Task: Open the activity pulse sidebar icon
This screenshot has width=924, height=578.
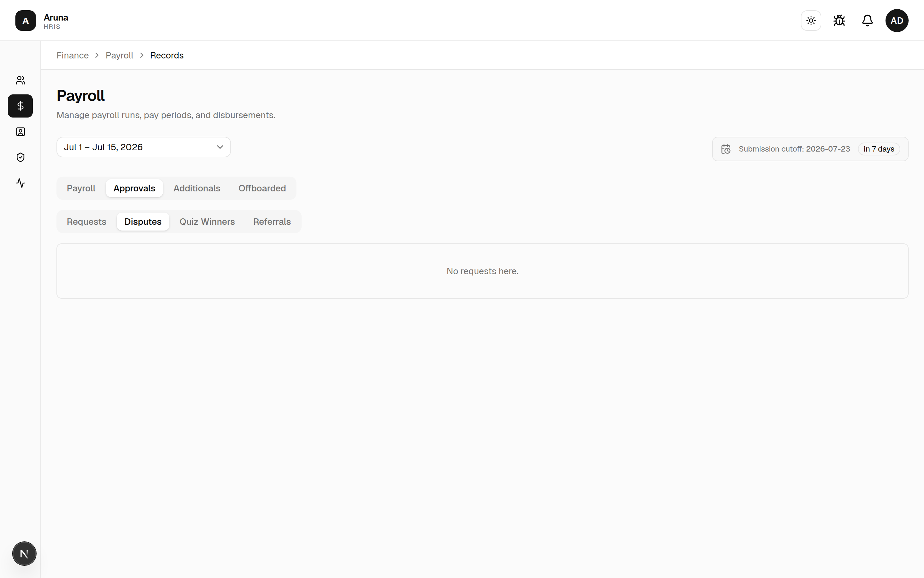Action: pyautogui.click(x=21, y=183)
